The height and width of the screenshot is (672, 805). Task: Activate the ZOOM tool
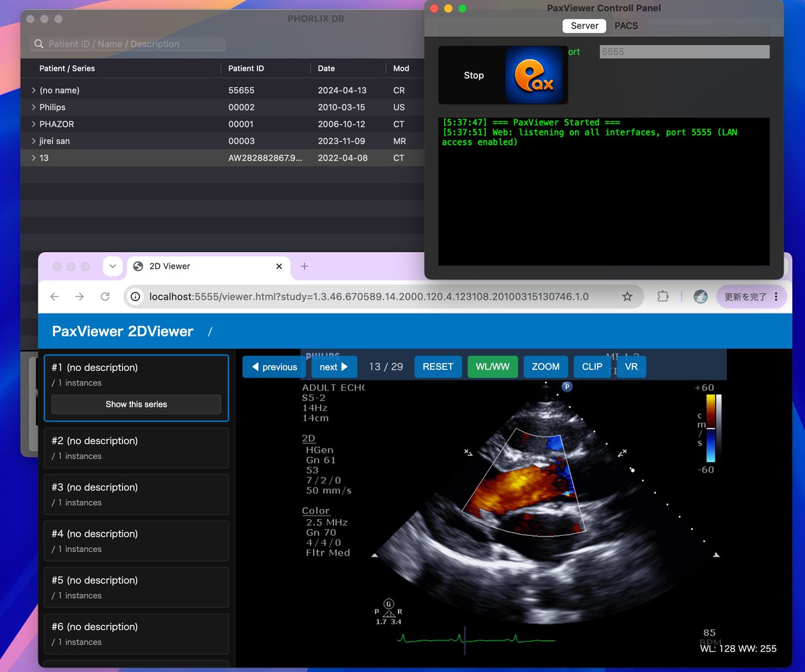pyautogui.click(x=545, y=367)
